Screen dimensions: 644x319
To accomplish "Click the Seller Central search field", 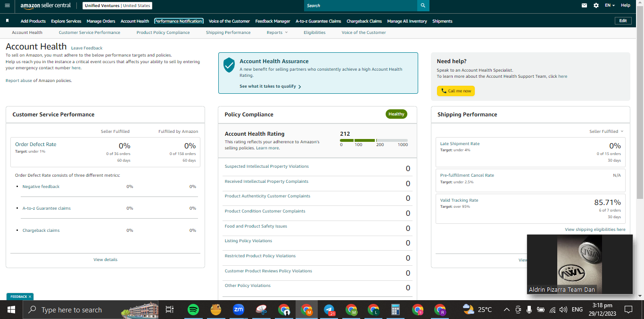I will pos(361,6).
